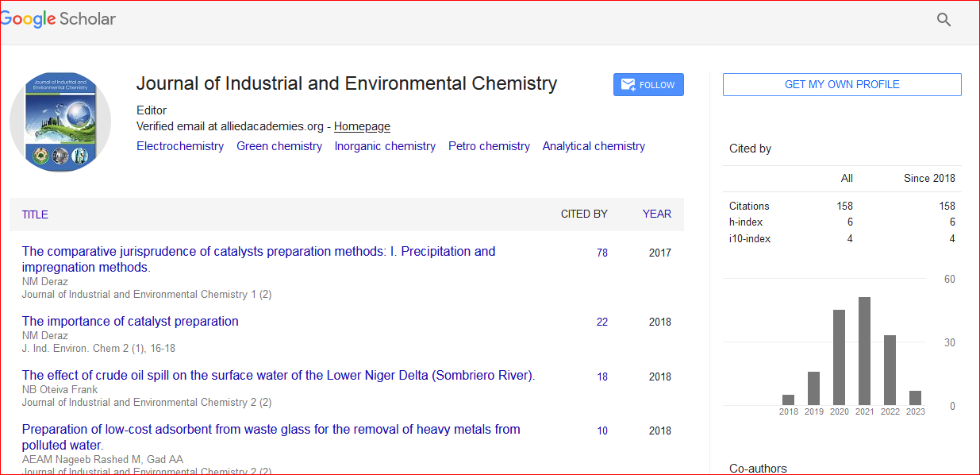Open the crude oil spill article
The width and height of the screenshot is (980, 475).
278,375
